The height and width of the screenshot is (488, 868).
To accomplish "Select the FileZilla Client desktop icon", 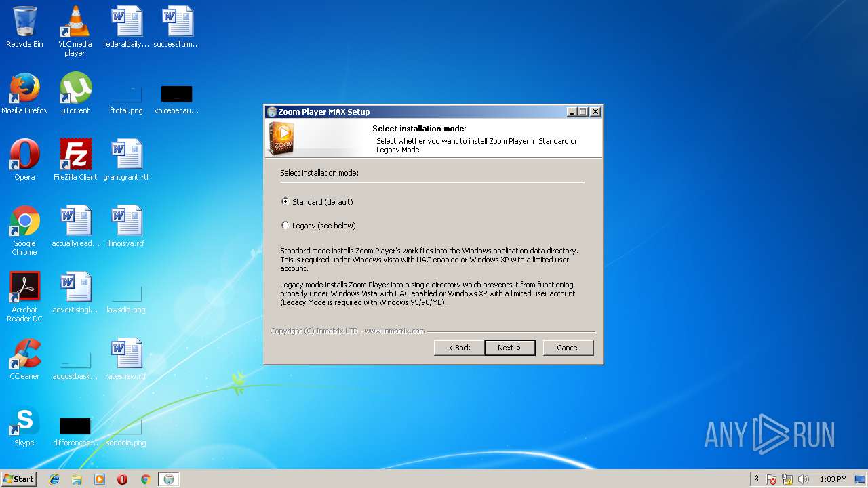I will pos(75,160).
